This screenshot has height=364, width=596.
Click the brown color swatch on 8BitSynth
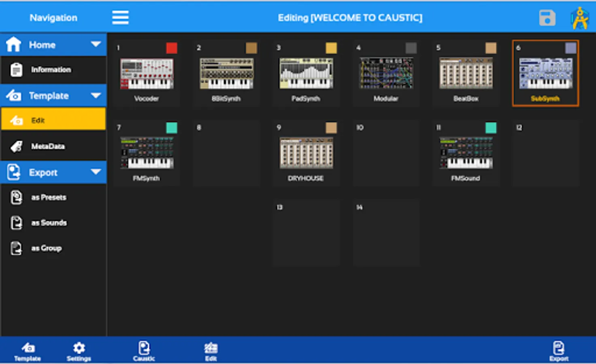pyautogui.click(x=251, y=48)
